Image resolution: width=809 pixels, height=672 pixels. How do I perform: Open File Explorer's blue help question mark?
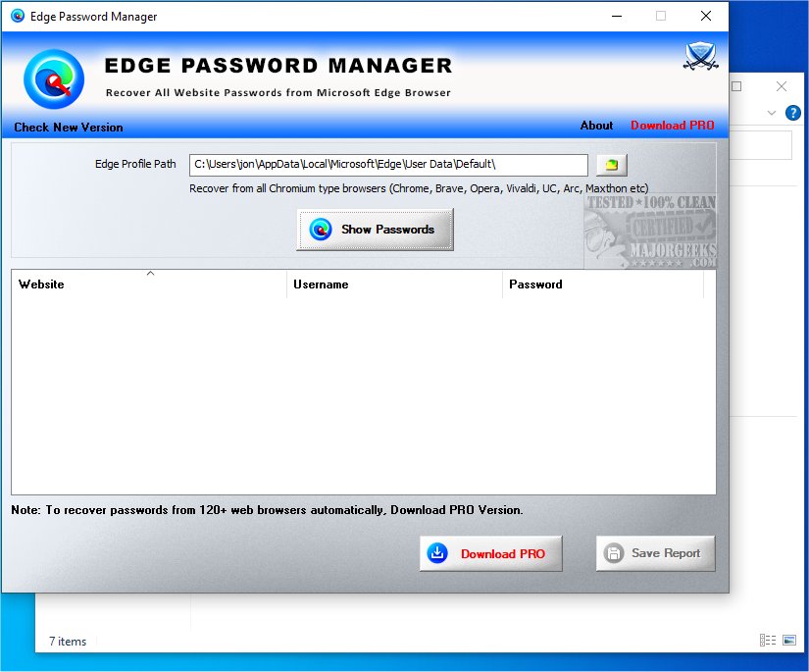[x=793, y=113]
